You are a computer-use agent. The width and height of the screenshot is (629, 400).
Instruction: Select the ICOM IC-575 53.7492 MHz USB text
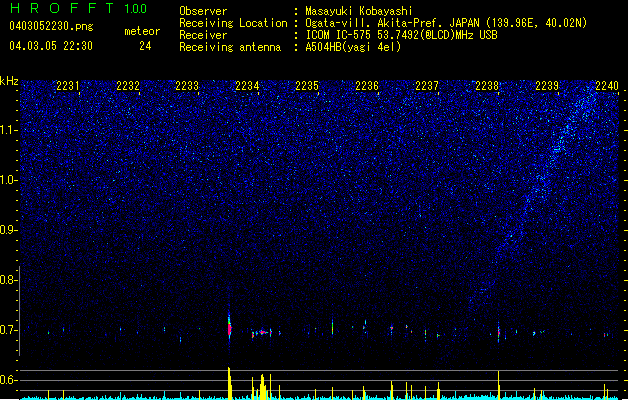(x=402, y=35)
